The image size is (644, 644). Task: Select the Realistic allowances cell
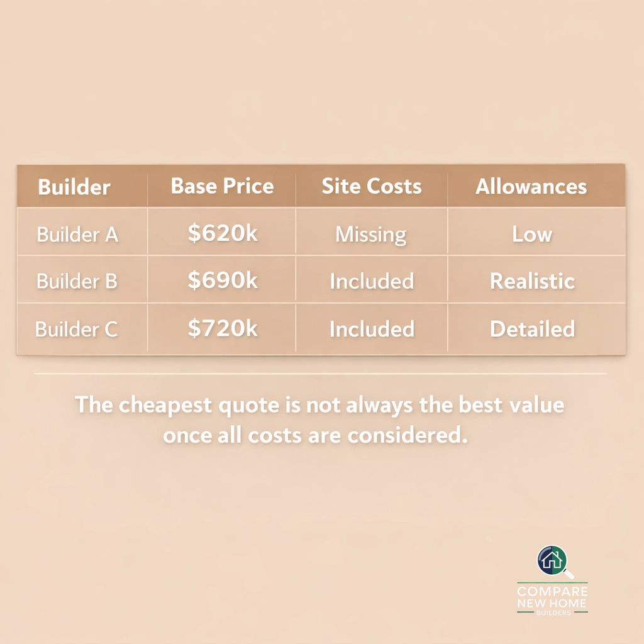pyautogui.click(x=532, y=281)
